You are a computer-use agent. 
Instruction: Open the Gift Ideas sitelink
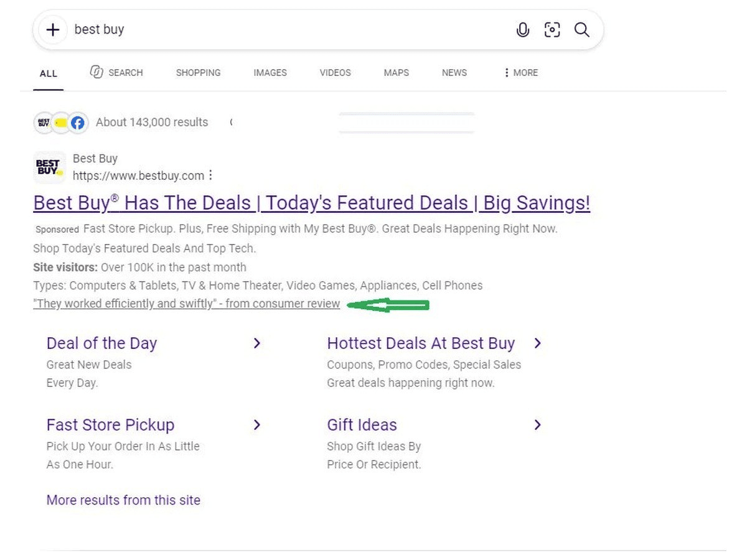362,425
